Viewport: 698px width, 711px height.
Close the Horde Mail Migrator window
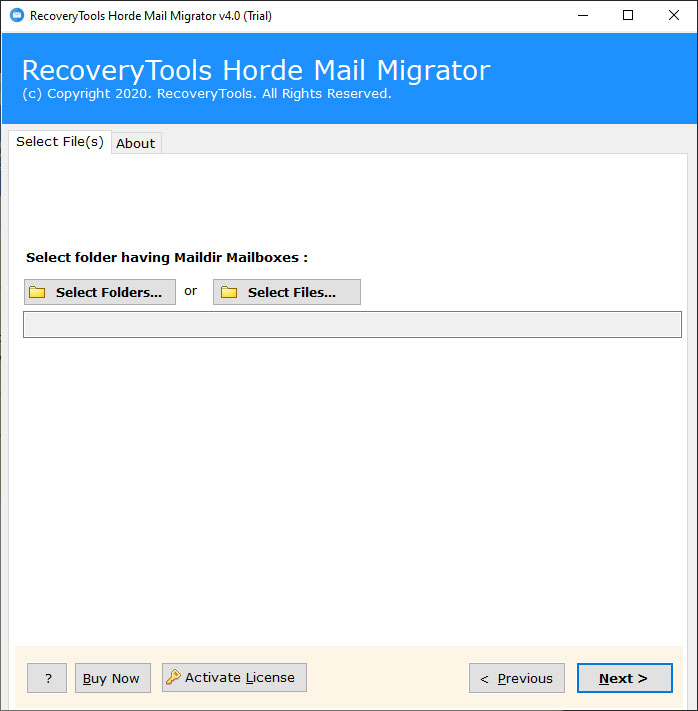(x=674, y=15)
